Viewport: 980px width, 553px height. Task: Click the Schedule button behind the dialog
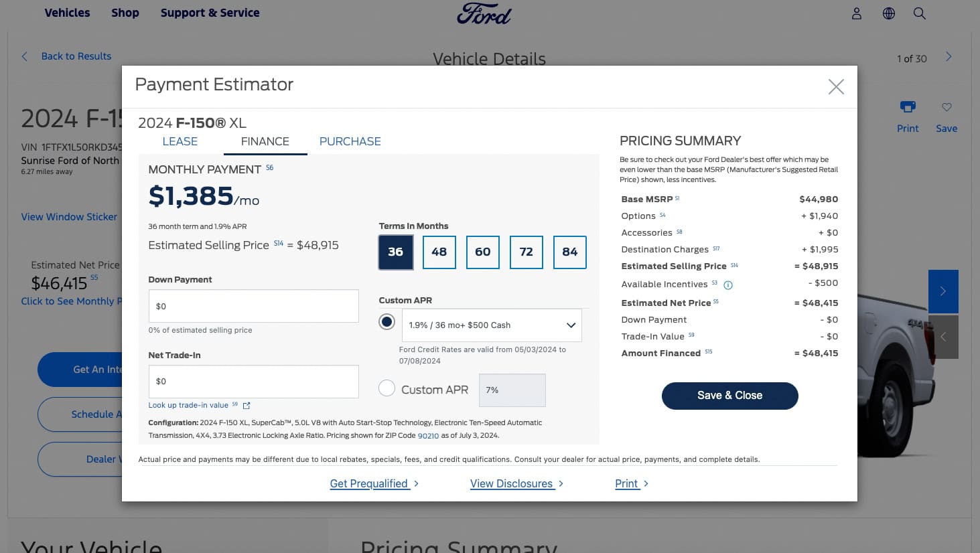point(80,414)
